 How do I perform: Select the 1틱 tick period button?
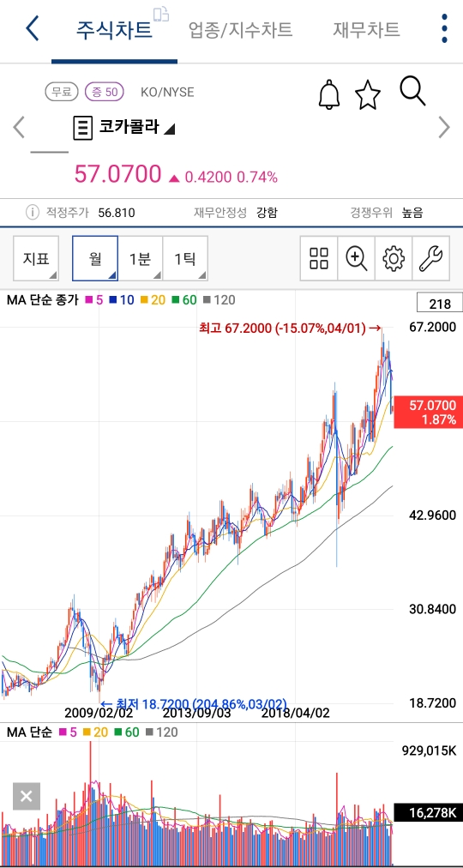pos(185,258)
